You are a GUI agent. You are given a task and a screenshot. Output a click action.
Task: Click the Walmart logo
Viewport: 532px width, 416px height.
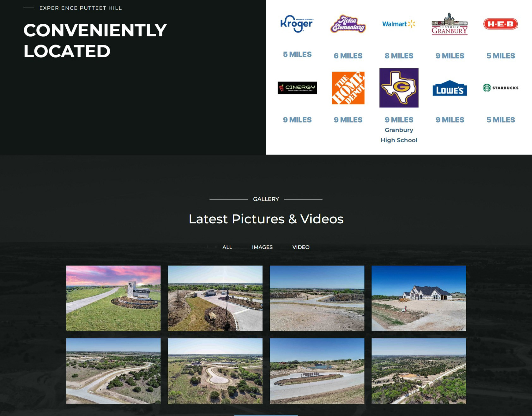click(399, 24)
